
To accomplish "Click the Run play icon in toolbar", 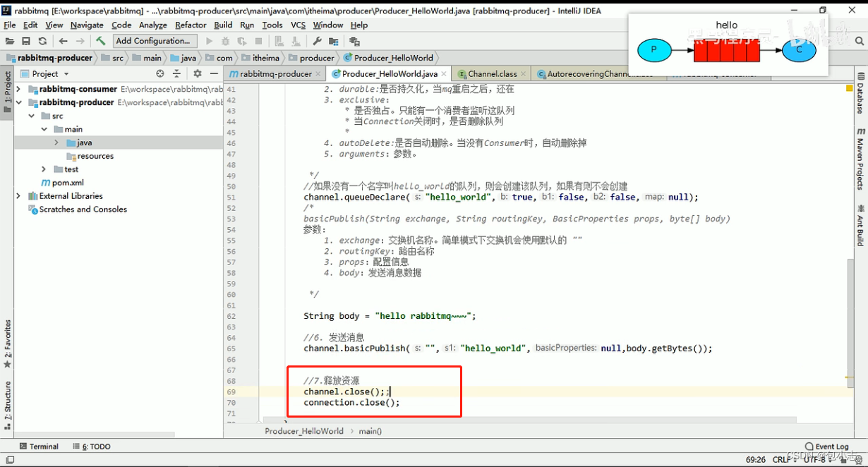I will [x=209, y=42].
